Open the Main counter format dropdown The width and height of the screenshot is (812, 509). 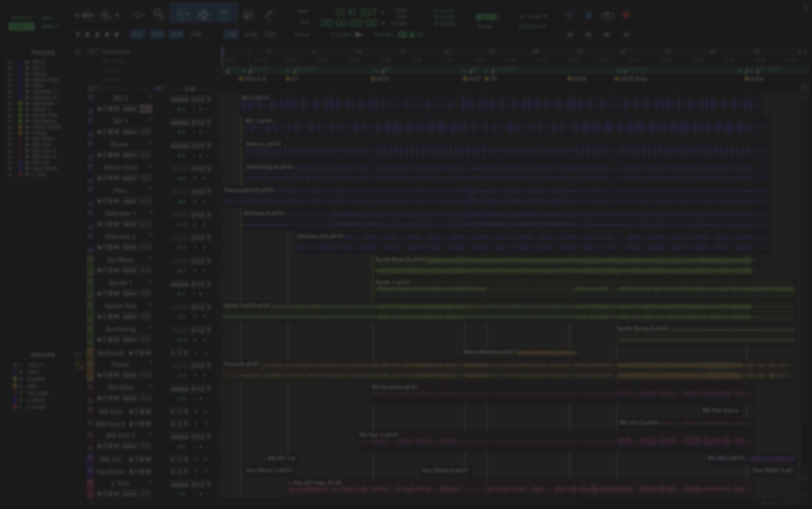click(x=382, y=12)
